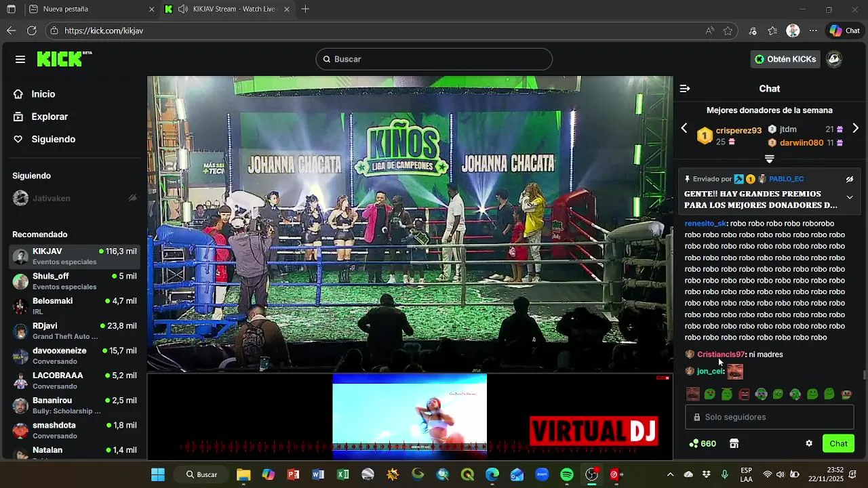Expand the pinned message chevron
Viewport: 868px width, 488px height.
[850, 197]
